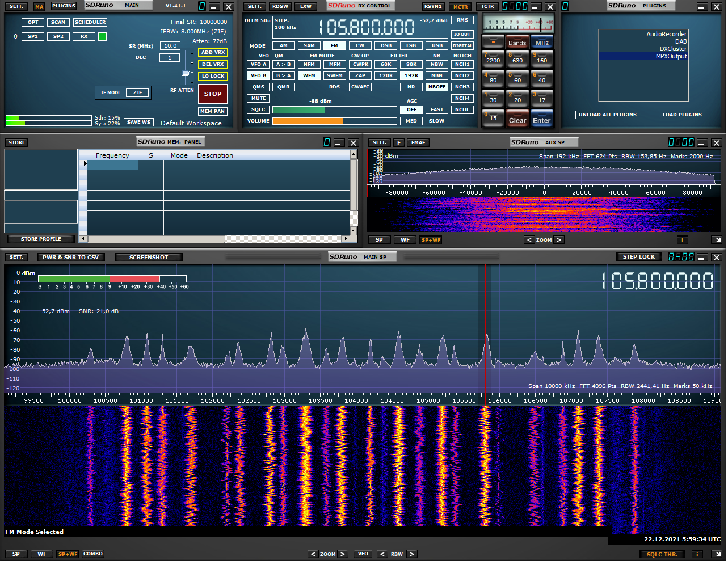728x561 pixels.
Task: Select the 20 band keypad key
Action: click(x=517, y=99)
